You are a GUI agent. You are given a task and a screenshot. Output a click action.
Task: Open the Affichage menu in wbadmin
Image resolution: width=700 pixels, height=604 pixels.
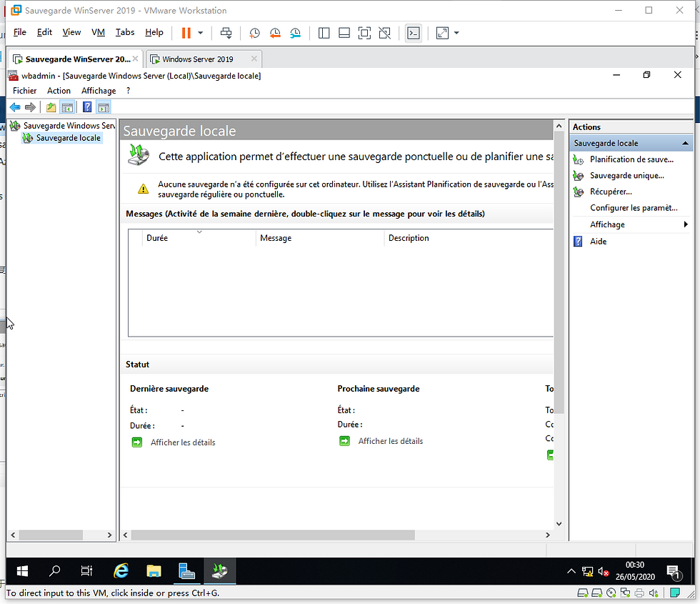tap(99, 91)
